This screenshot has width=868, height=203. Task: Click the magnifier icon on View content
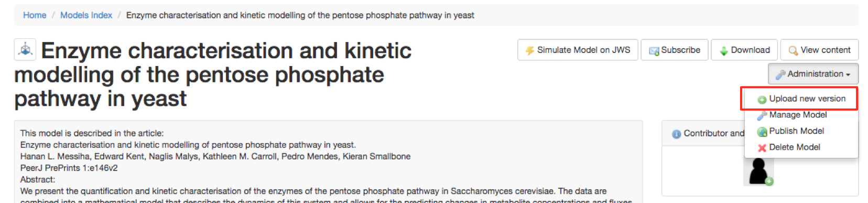(793, 50)
